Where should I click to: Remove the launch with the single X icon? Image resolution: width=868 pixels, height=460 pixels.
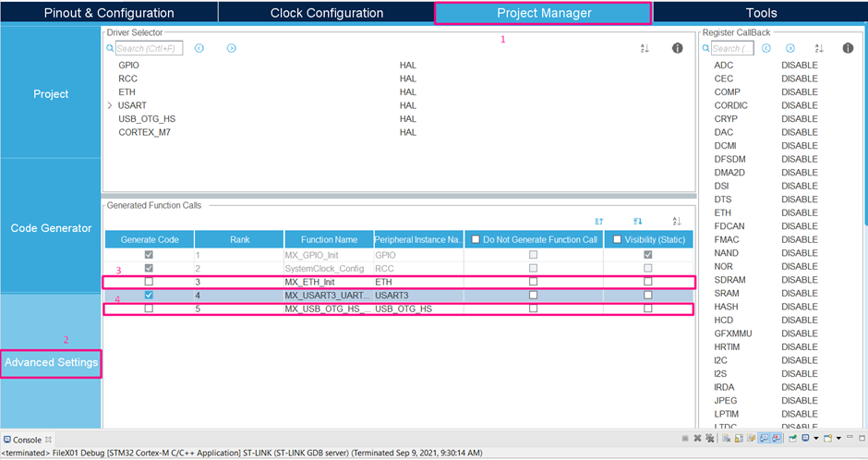coord(697,439)
